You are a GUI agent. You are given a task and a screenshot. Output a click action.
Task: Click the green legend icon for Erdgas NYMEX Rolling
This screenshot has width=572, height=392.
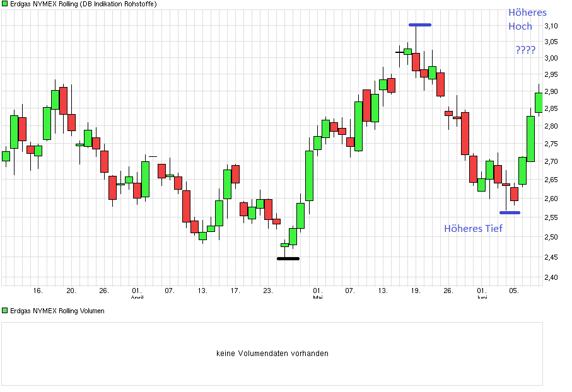[x=5, y=3]
